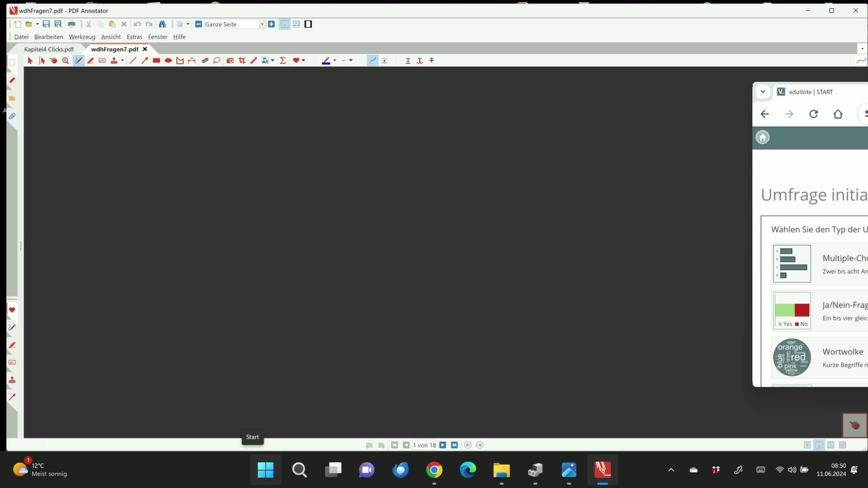Go to next page in navigation bar
Viewport: 868px width, 488px height.
click(x=443, y=445)
